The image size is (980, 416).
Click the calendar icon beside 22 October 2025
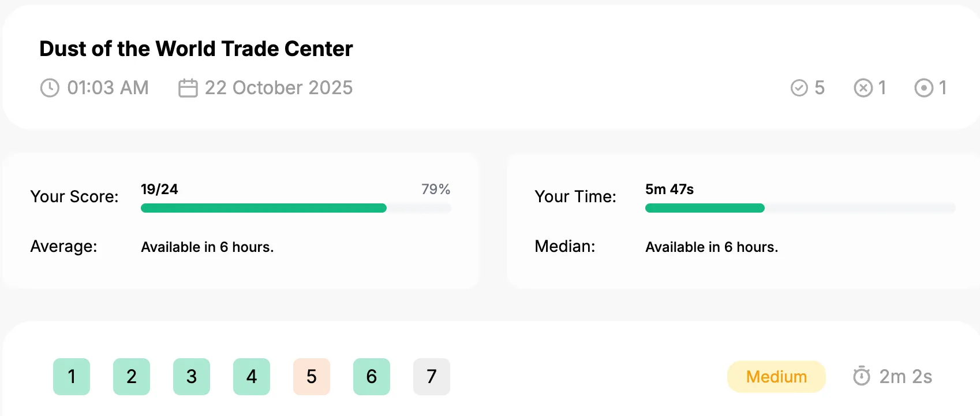[188, 88]
